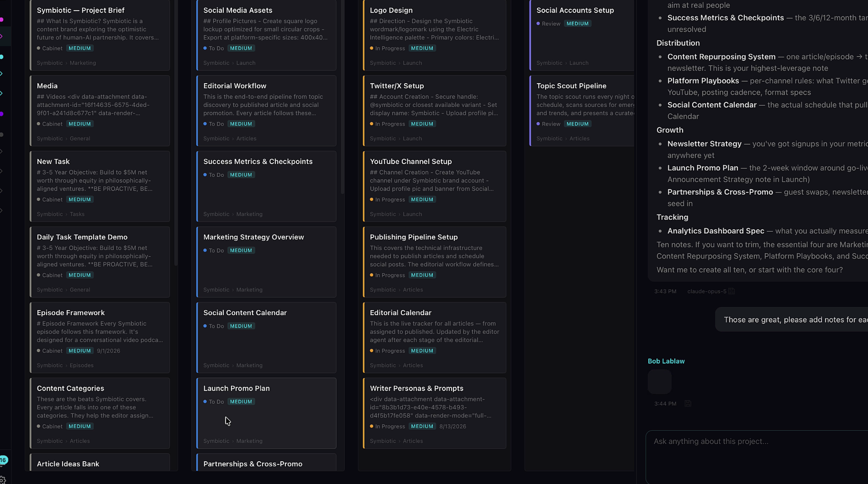
Task: Focus the 'Ask anything about this project' input
Action: point(757,457)
